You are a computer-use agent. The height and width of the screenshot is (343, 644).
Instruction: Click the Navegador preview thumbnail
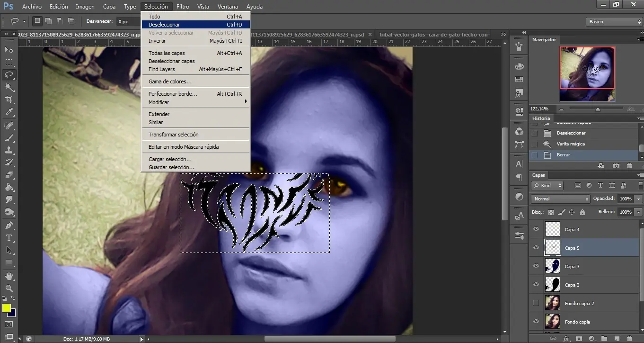[587, 73]
